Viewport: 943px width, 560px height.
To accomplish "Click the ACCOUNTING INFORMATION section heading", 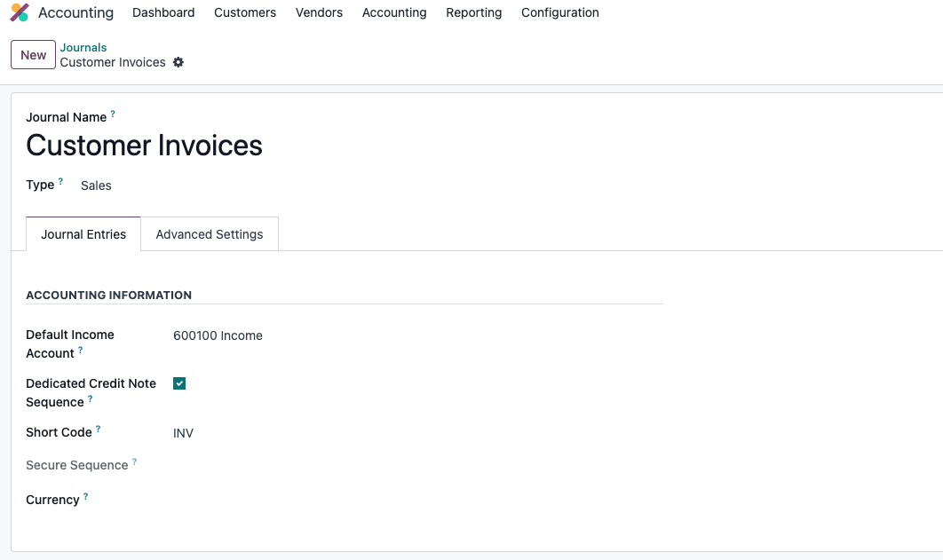I will pyautogui.click(x=109, y=295).
